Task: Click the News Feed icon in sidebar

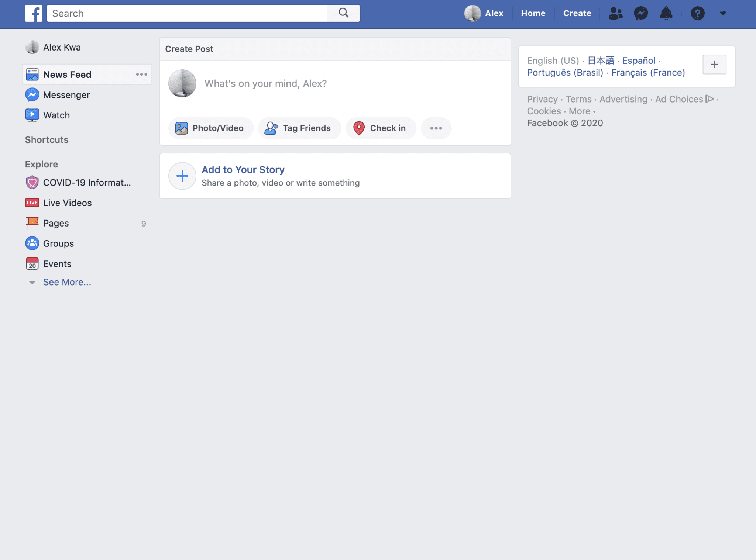Action: [x=32, y=74]
